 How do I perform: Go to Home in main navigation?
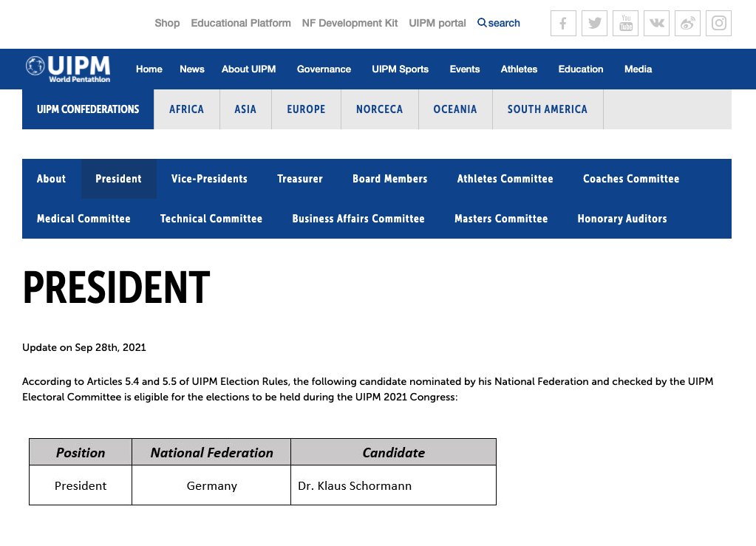pos(149,69)
